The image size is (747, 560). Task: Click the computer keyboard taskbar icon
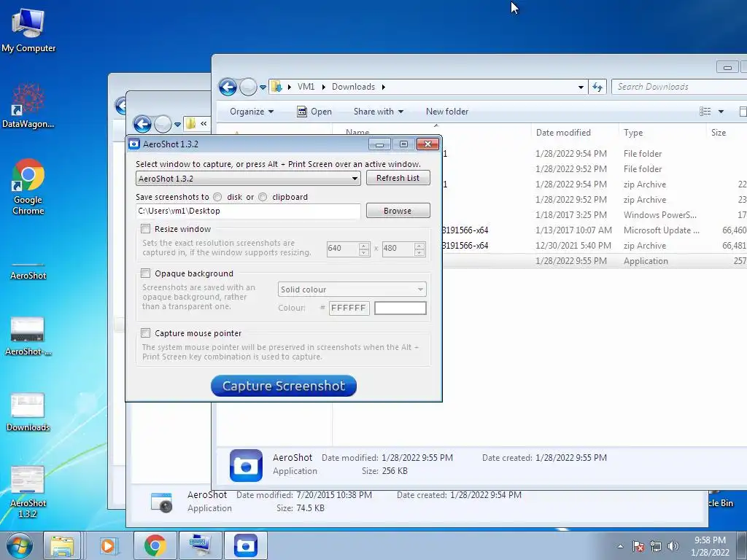tap(200, 545)
